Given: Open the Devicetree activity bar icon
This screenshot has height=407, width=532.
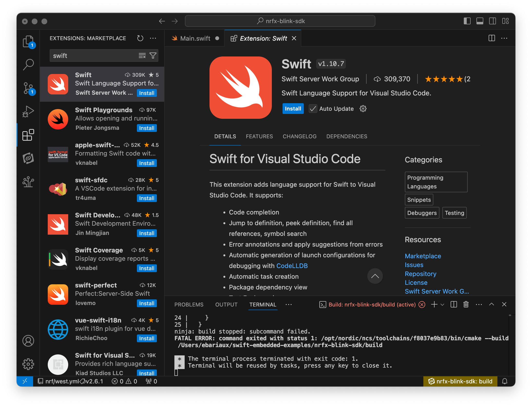Looking at the screenshot, I should (x=28, y=182).
